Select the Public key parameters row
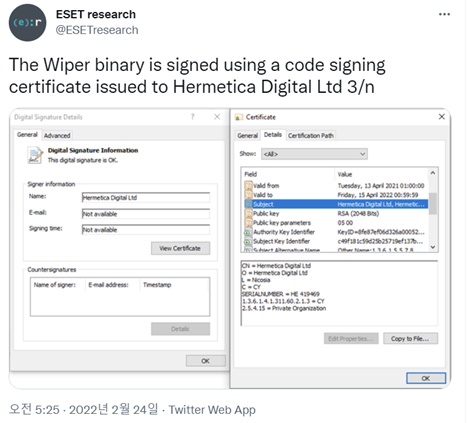The image size is (468, 423). [335, 223]
